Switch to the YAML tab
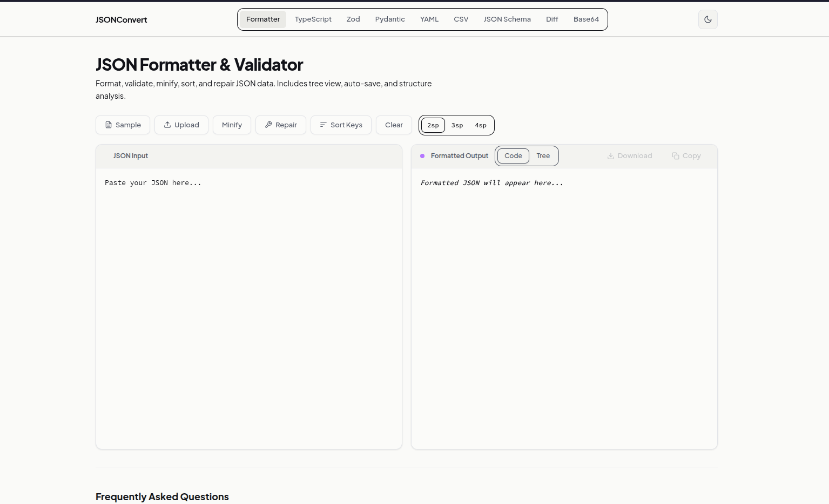The image size is (829, 504). point(429,19)
